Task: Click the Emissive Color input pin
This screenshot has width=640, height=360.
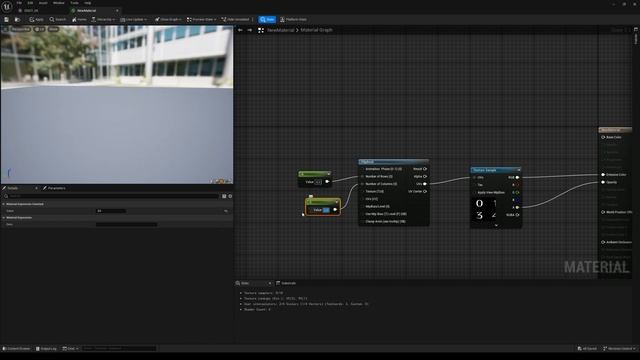Action: click(603, 175)
